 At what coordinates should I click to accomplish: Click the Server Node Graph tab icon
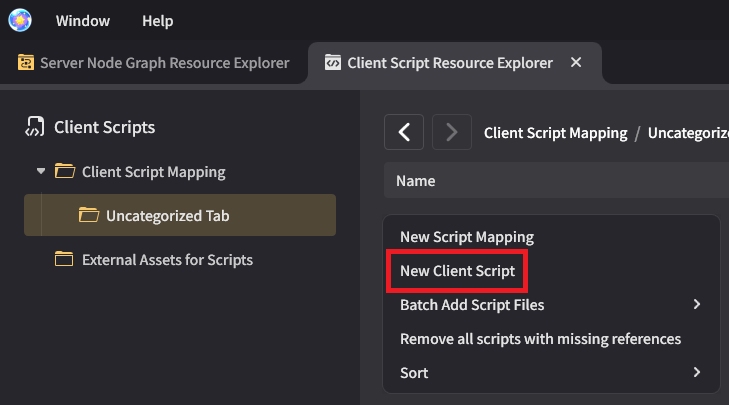click(26, 62)
